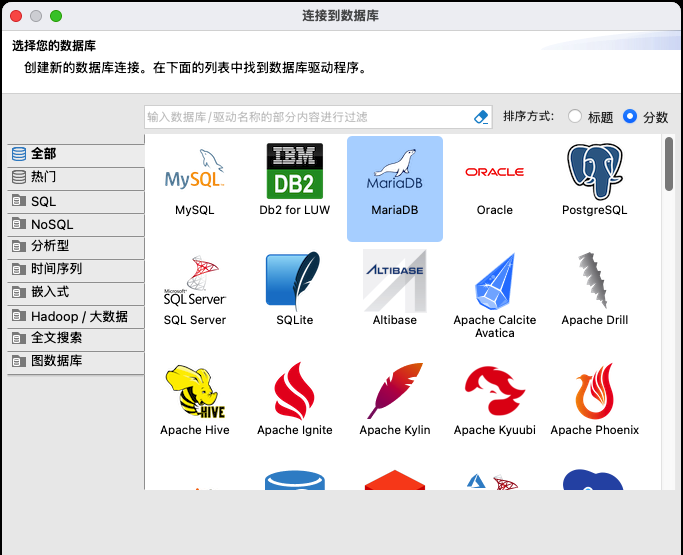Open the 全部 category tab
Image resolution: width=683 pixels, height=555 pixels.
pos(76,154)
